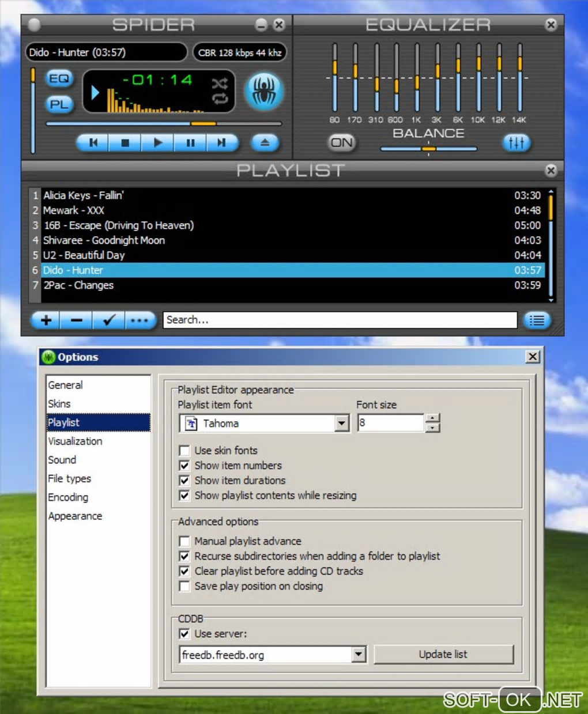
Task: Toggle equalizer ON button
Action: (341, 142)
